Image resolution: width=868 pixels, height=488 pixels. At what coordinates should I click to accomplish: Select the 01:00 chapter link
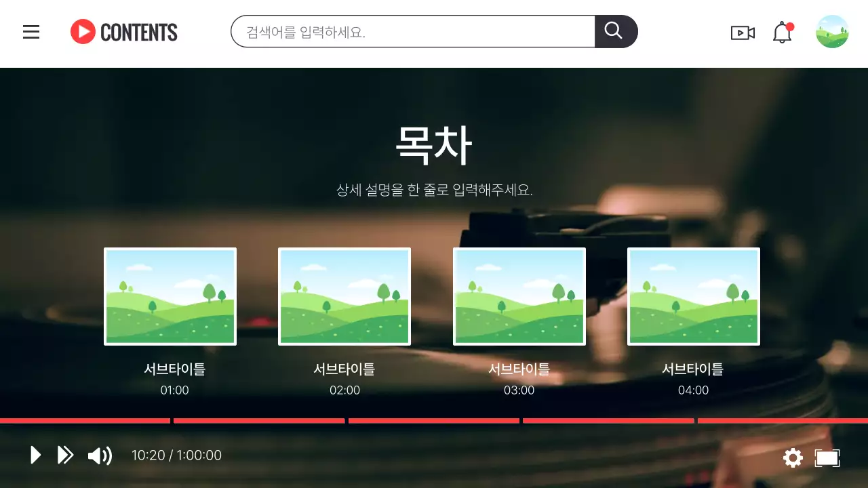175,390
